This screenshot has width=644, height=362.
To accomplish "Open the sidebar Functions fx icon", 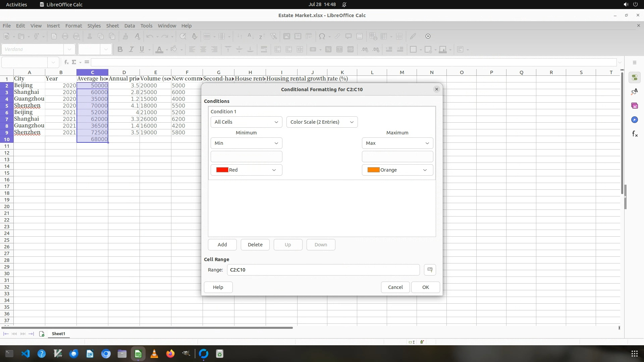I will [x=634, y=134].
